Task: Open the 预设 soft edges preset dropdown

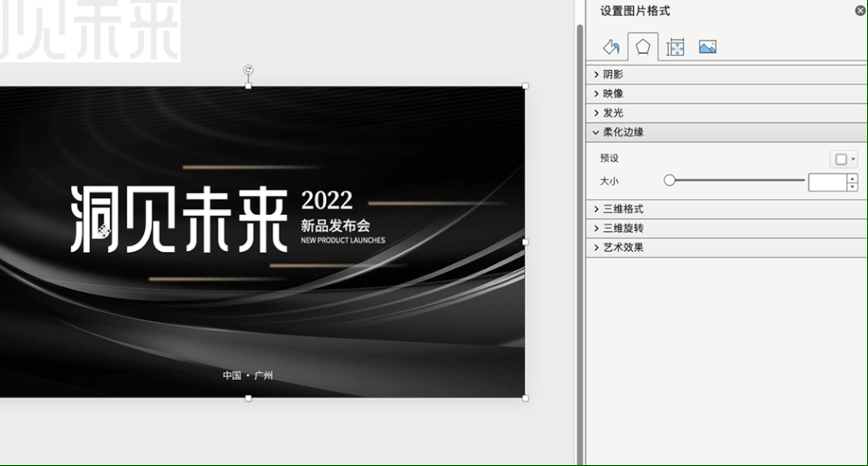Action: pos(844,159)
